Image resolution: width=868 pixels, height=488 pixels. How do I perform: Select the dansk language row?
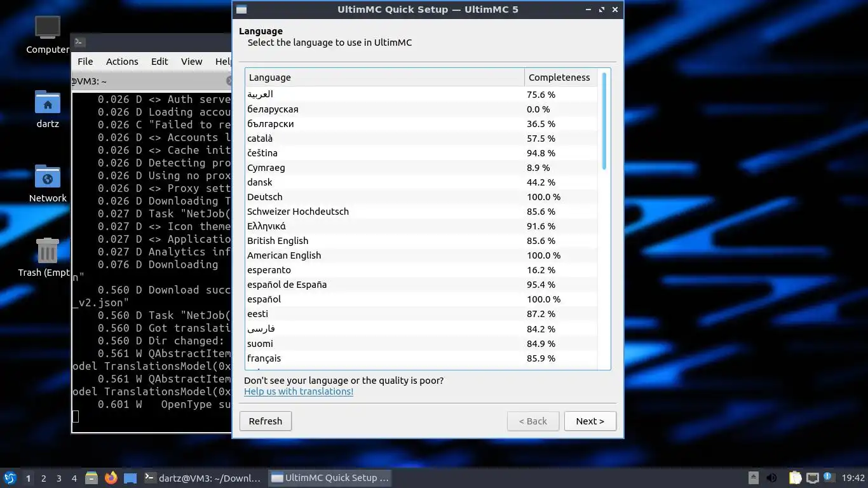421,182
